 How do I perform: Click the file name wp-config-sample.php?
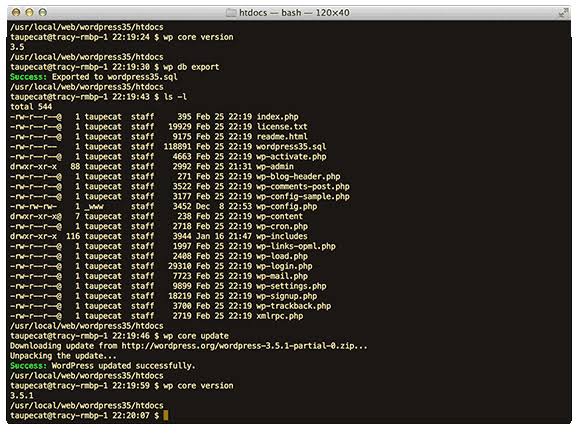point(303,197)
